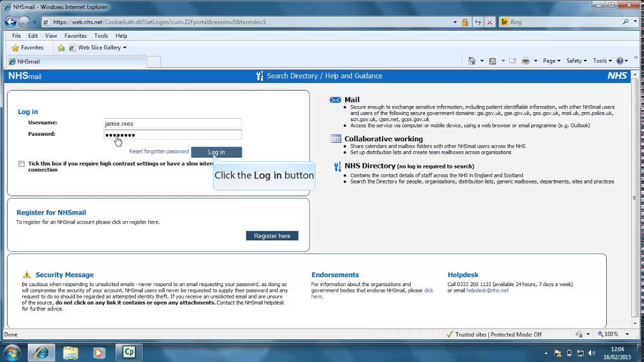The image size is (644, 362).
Task: Click the network tray icon
Action: tap(580, 353)
